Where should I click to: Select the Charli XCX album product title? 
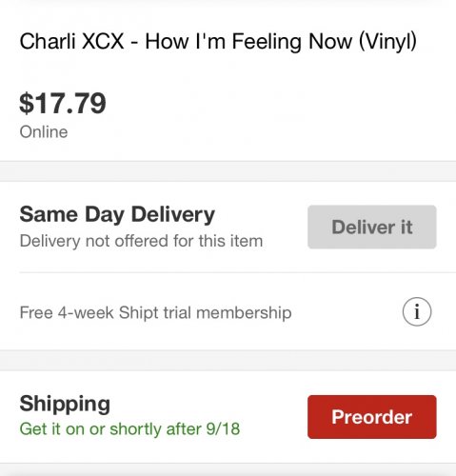point(218,42)
